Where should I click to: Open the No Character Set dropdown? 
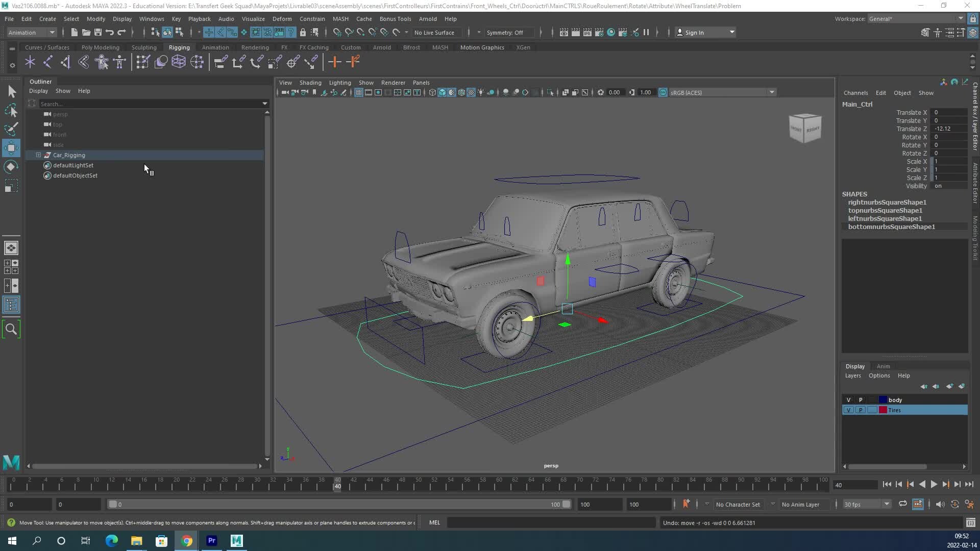pyautogui.click(x=739, y=504)
